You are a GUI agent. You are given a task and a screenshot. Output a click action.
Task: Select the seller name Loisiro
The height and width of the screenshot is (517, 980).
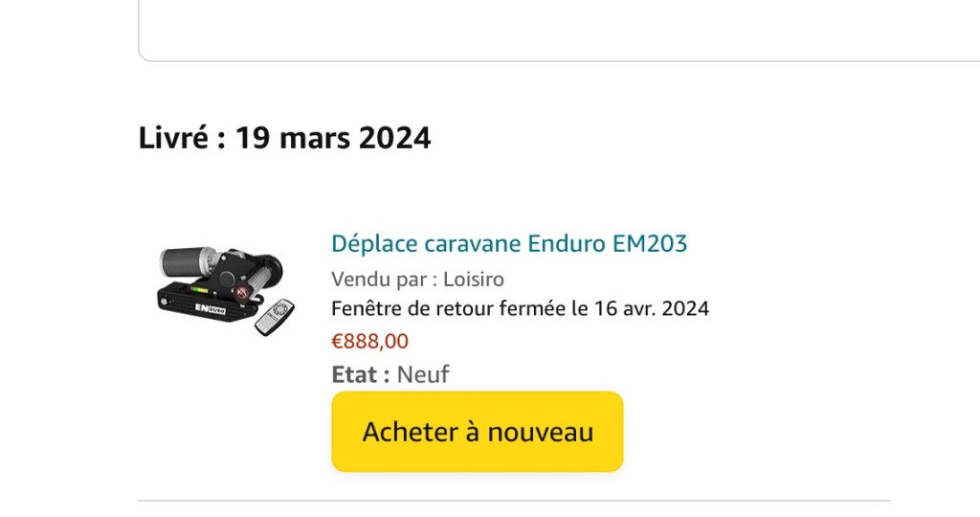click(474, 280)
